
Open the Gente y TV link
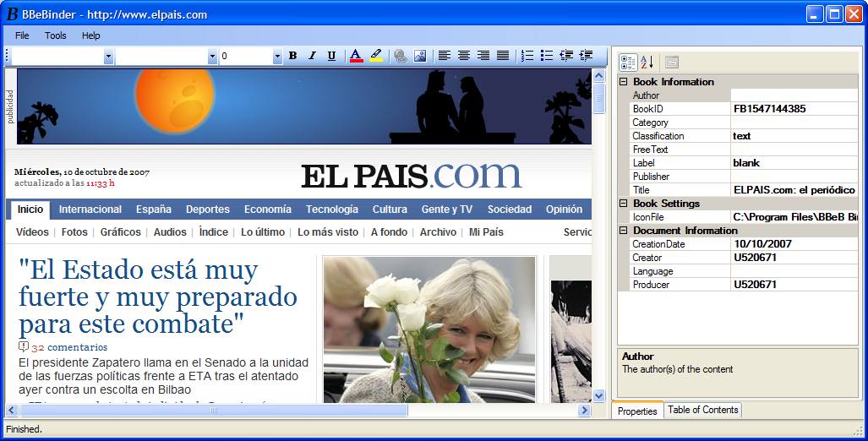click(x=447, y=210)
